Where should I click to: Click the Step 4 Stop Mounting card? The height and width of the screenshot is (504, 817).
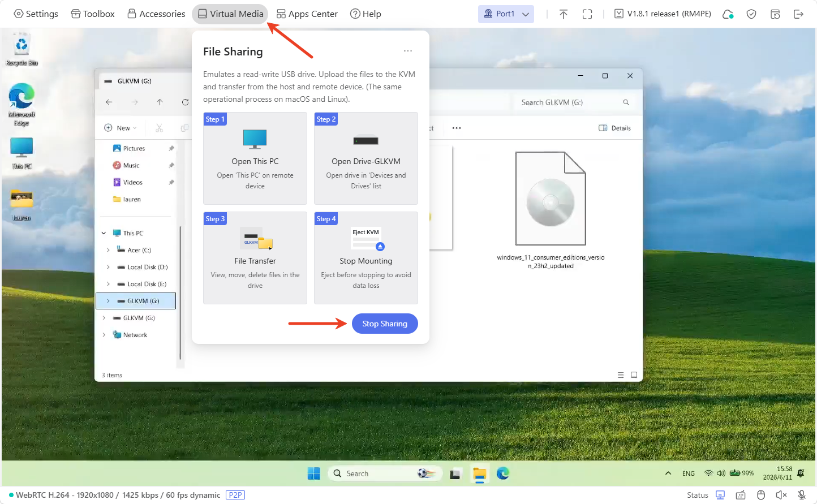(366, 258)
